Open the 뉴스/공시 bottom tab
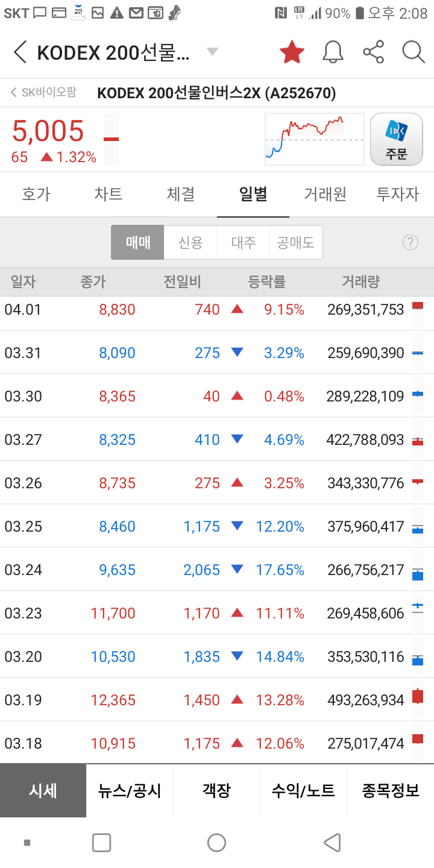The height and width of the screenshot is (868, 434). click(130, 791)
